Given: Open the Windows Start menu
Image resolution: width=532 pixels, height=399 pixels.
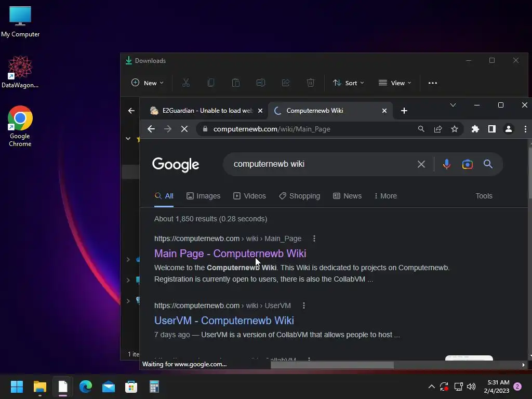Looking at the screenshot, I should point(17,387).
